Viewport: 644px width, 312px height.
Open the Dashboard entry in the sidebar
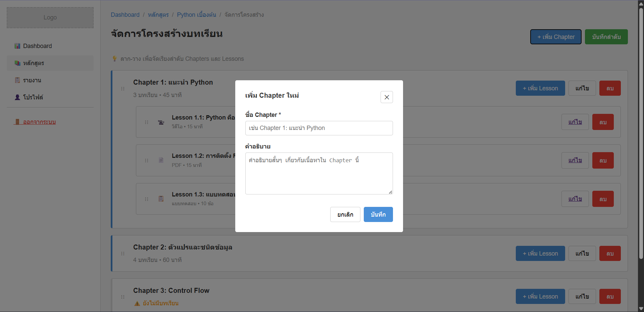[37, 46]
